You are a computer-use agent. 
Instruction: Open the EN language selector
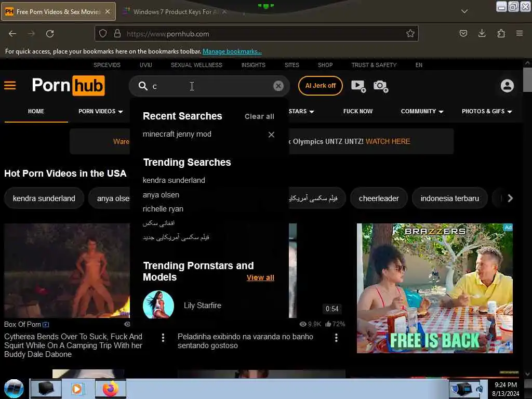(x=419, y=65)
